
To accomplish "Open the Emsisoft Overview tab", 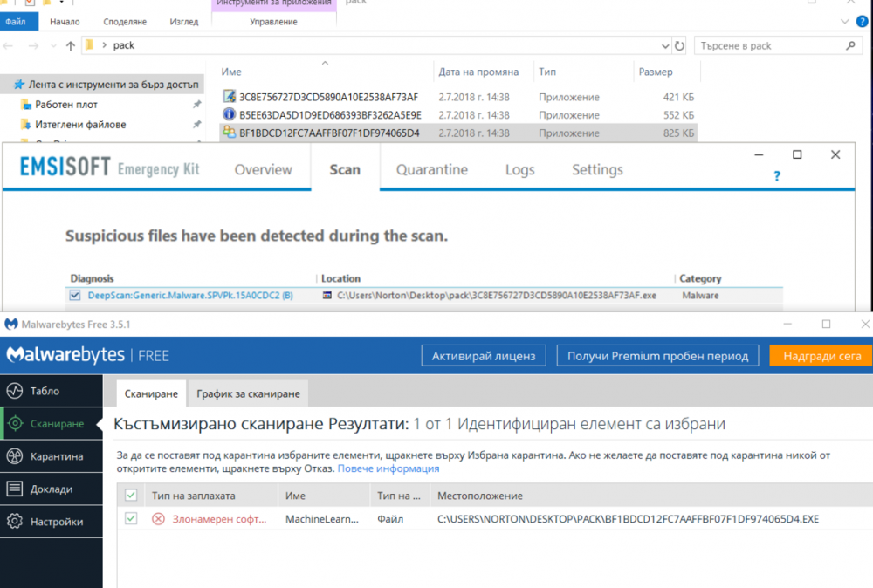I will point(264,169).
